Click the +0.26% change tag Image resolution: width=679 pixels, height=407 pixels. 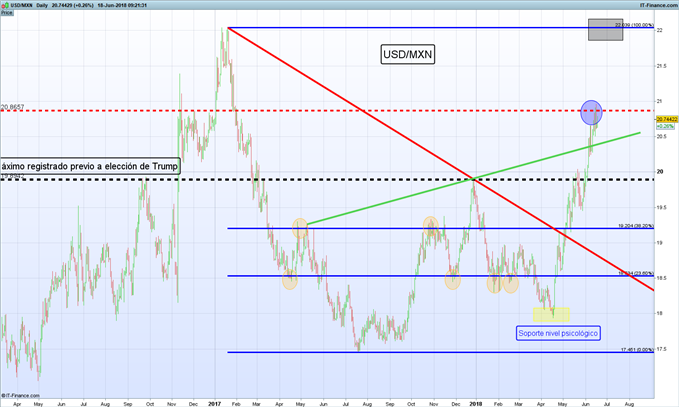[x=665, y=126]
